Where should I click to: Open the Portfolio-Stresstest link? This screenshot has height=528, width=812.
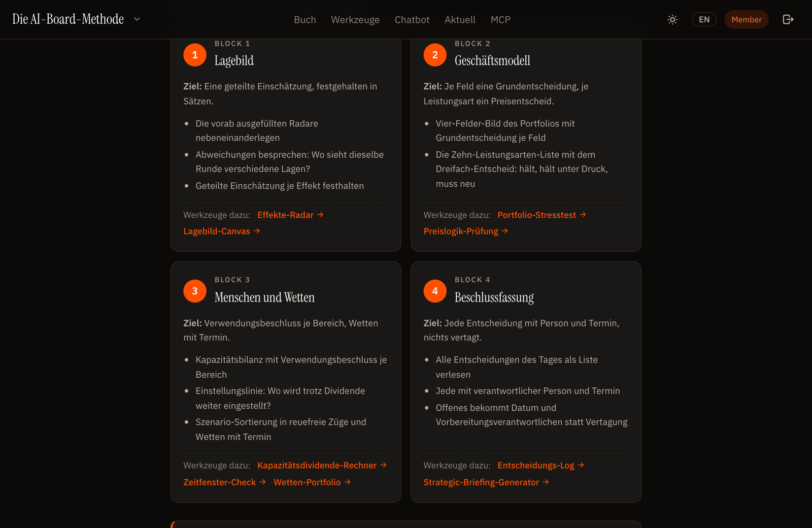coord(542,215)
